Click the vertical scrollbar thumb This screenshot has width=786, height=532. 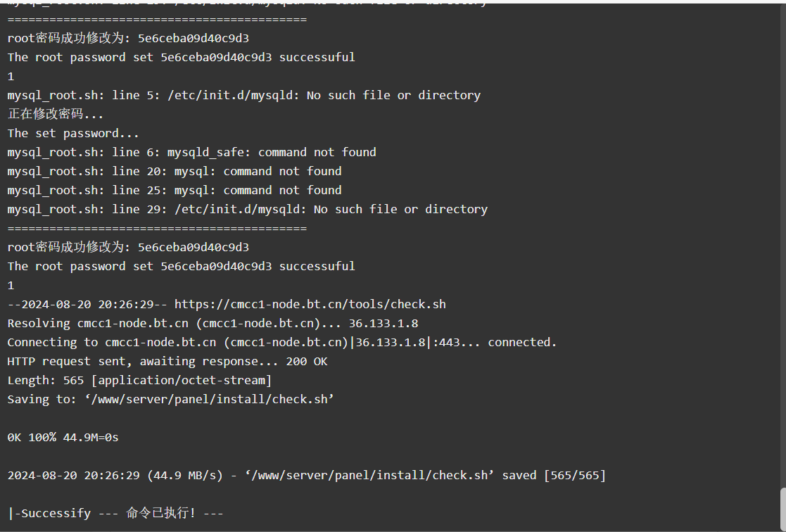point(782,509)
